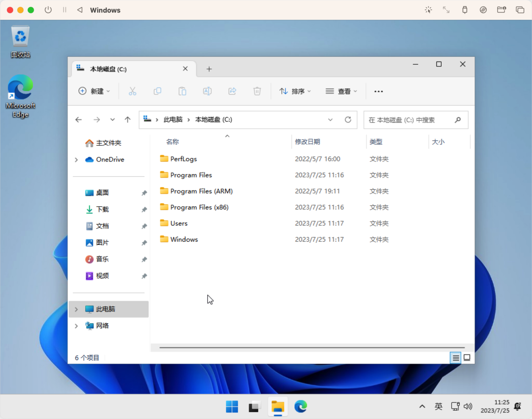The image size is (532, 419).
Task: Sort by the 修改日期 column header
Action: [x=307, y=142]
